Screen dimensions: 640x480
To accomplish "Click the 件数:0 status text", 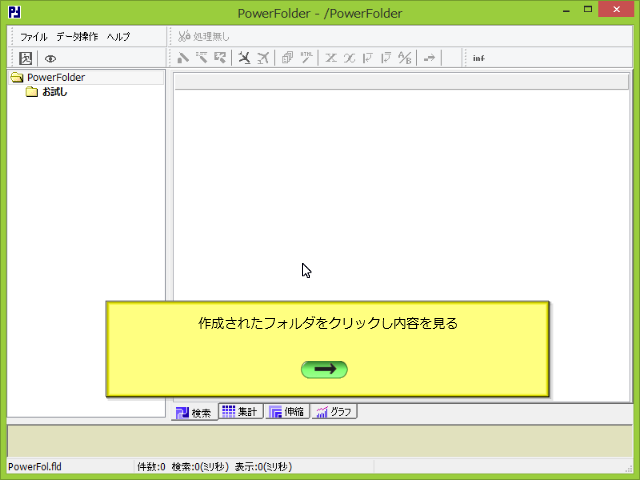I will tap(151, 467).
